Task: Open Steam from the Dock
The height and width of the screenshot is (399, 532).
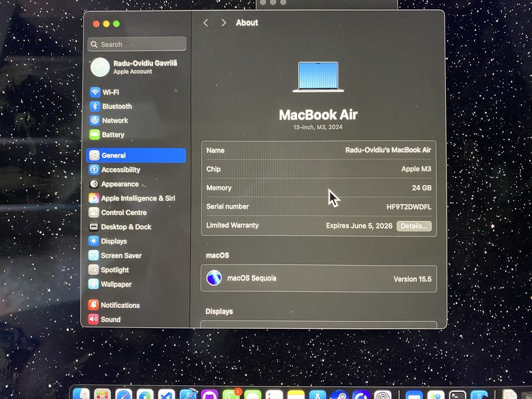Action: point(339,394)
